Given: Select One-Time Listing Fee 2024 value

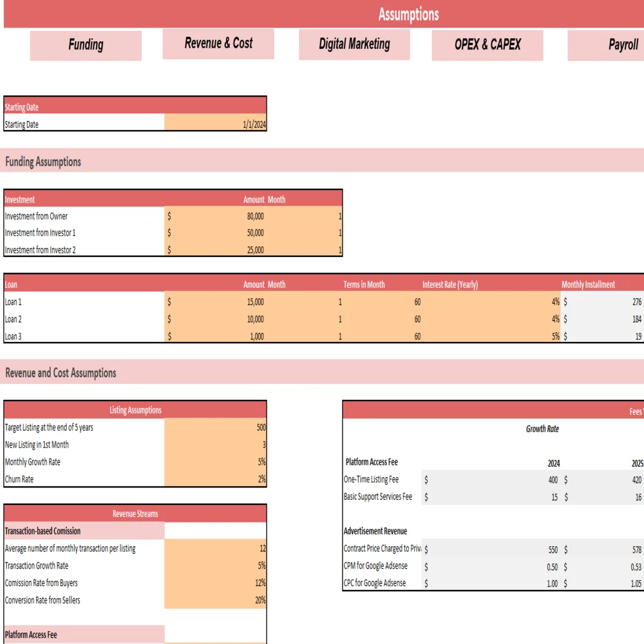Looking at the screenshot, I should click(x=492, y=480).
